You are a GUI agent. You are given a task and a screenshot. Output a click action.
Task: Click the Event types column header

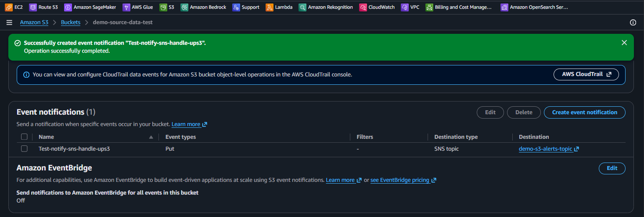180,137
